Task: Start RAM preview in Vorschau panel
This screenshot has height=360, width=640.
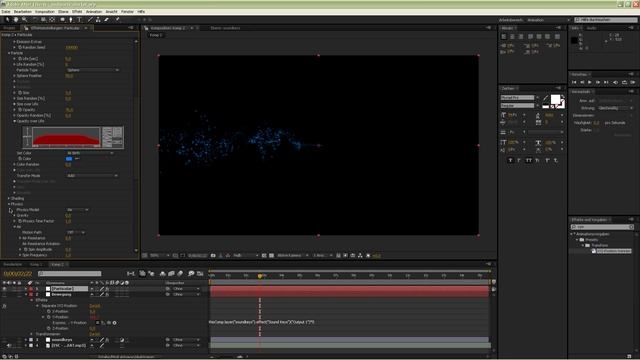Action: 633,82
